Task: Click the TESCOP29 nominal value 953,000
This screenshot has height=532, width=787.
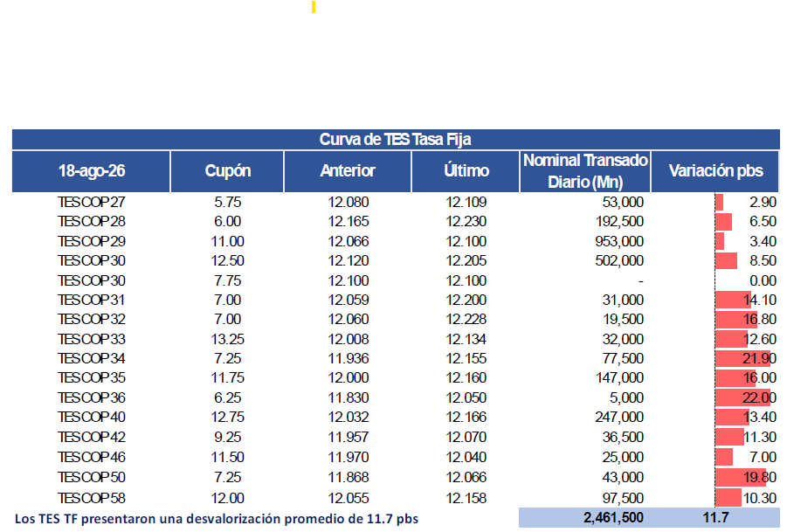Action: [619, 241]
